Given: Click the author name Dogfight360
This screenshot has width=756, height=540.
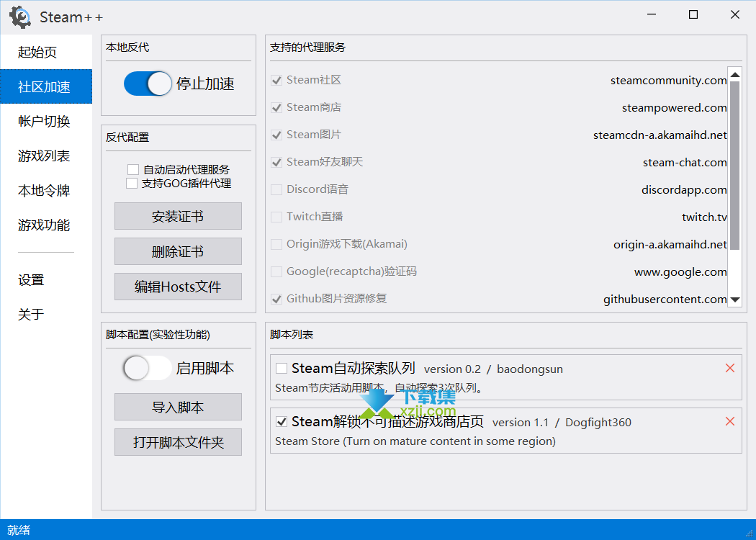Looking at the screenshot, I should tap(598, 423).
